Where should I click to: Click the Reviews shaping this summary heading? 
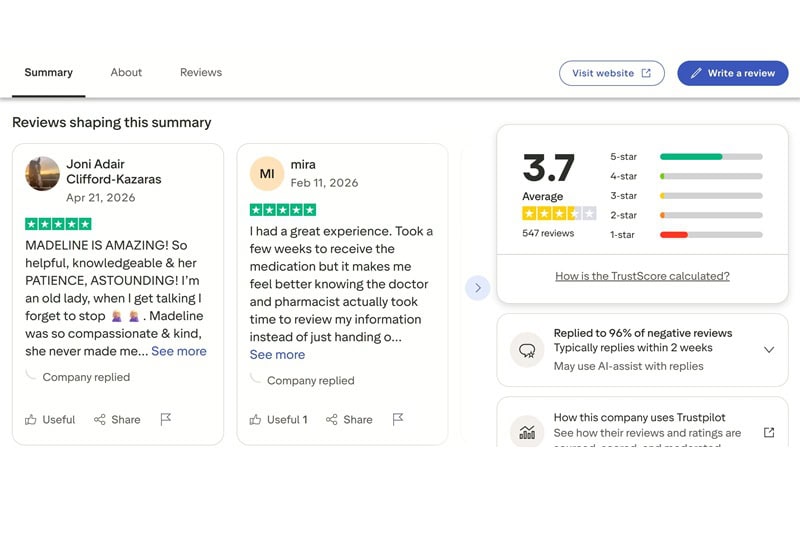pyautogui.click(x=112, y=122)
